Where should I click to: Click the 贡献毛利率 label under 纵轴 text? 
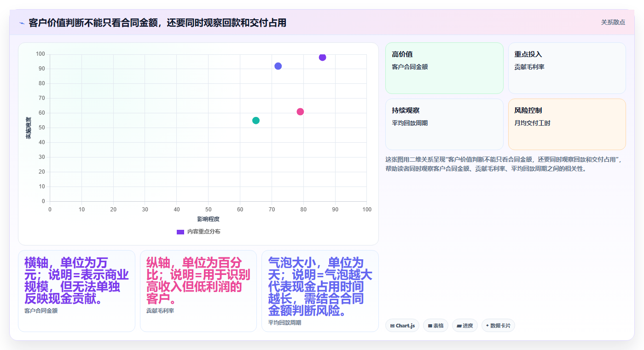point(160,311)
